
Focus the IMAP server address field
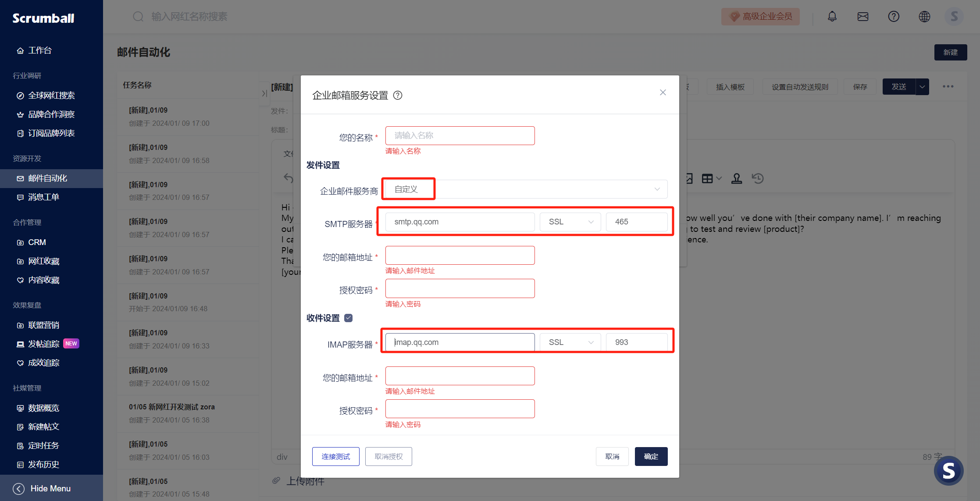click(460, 342)
